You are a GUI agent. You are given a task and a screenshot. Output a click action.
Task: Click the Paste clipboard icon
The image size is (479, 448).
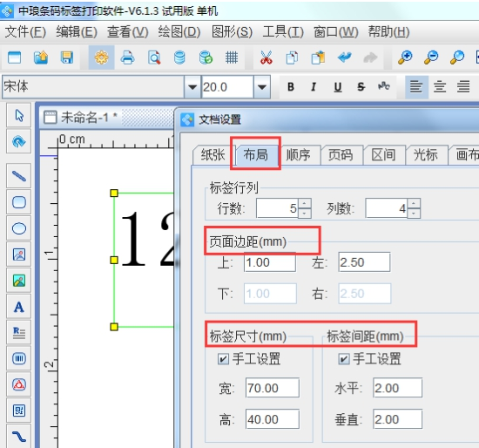(x=318, y=58)
